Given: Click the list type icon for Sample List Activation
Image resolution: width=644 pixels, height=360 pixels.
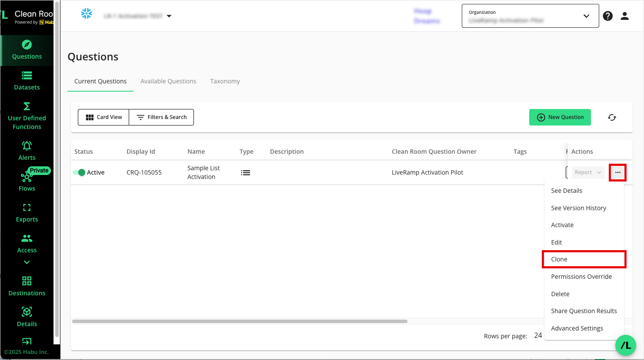Looking at the screenshot, I should [x=246, y=173].
